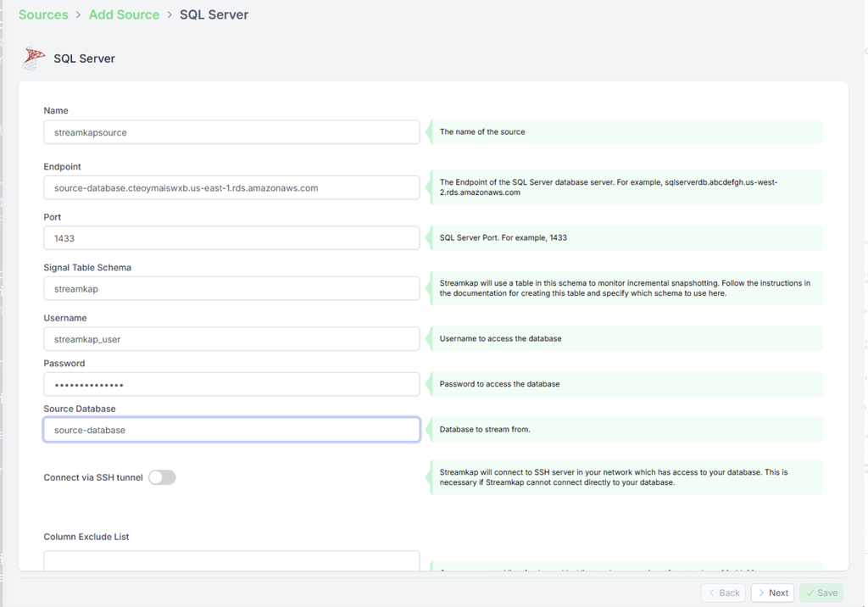This screenshot has height=607, width=868.
Task: Click the empty Column Exclude List field
Action: point(231,560)
